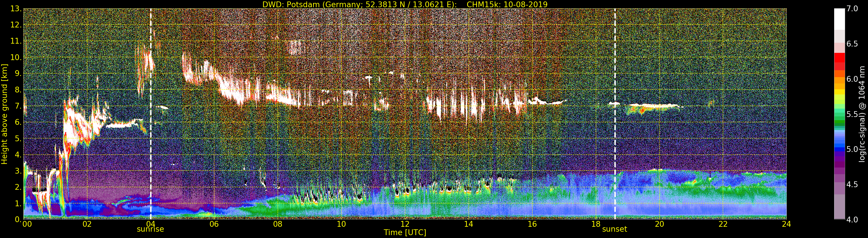Viewport: 868px width, 238px height.
Task: Click the '4.' km tick on the height axis
Action: coord(18,155)
